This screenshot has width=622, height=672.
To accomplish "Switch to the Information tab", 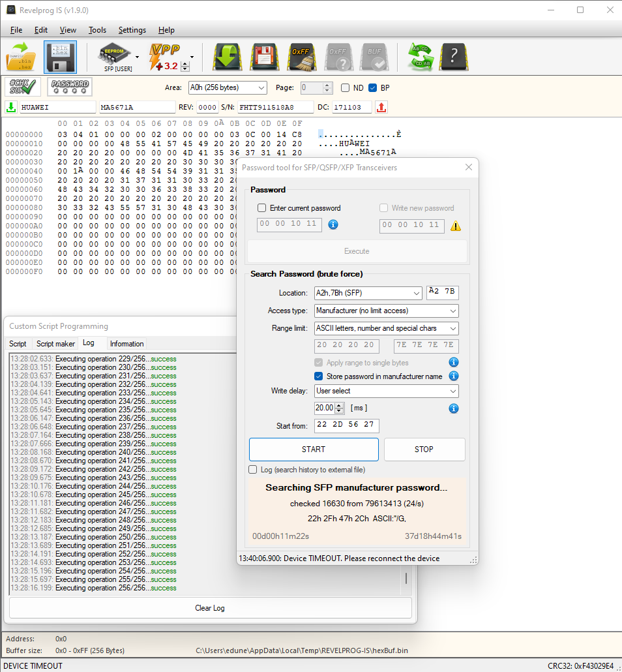I will 126,344.
